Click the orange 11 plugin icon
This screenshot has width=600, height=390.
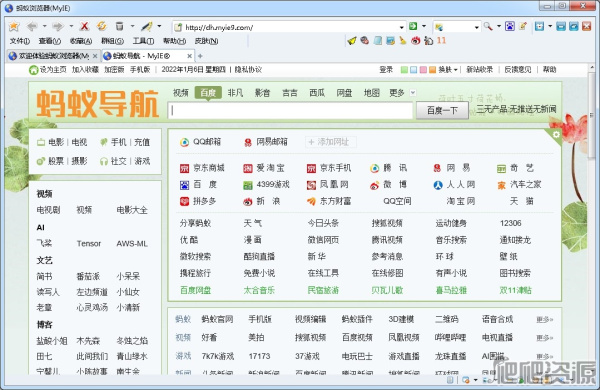tap(441, 41)
